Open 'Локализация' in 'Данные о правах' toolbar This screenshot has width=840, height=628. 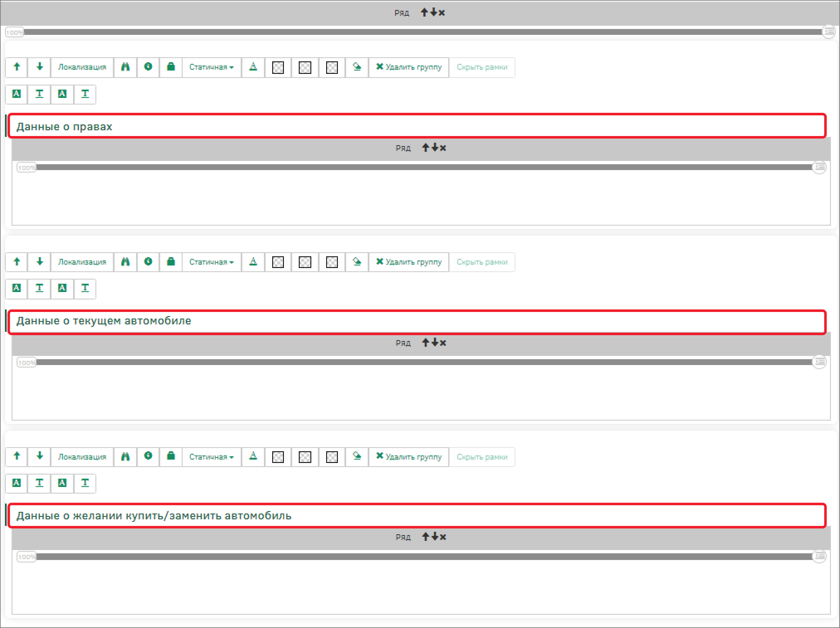pos(82,67)
